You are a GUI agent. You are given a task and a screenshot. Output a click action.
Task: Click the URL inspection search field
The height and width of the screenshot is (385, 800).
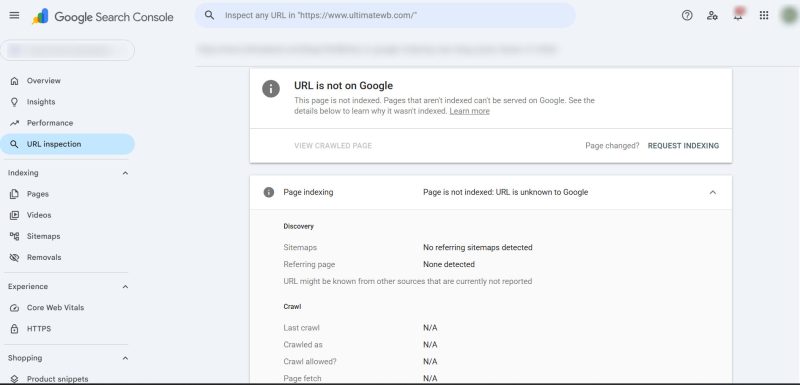(x=385, y=15)
